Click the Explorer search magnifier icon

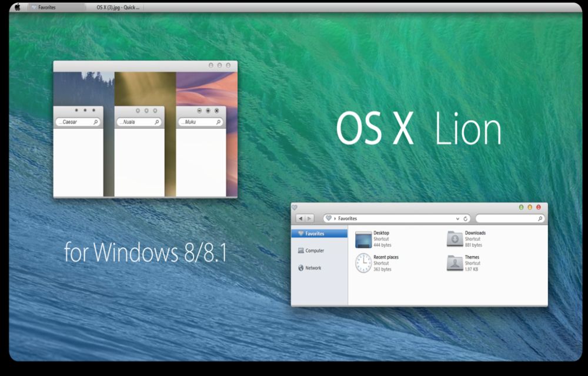pyautogui.click(x=540, y=219)
